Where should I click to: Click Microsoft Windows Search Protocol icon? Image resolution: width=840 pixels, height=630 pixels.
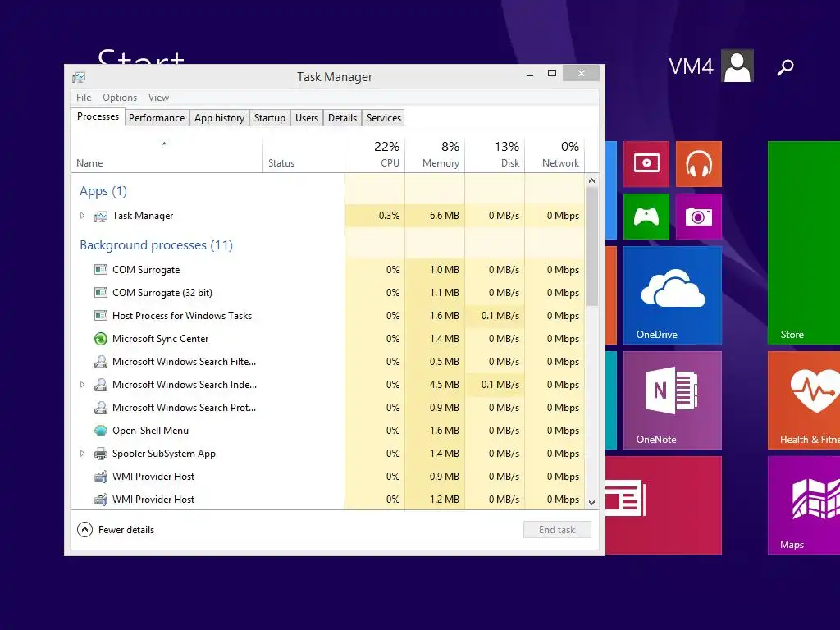[x=101, y=408]
